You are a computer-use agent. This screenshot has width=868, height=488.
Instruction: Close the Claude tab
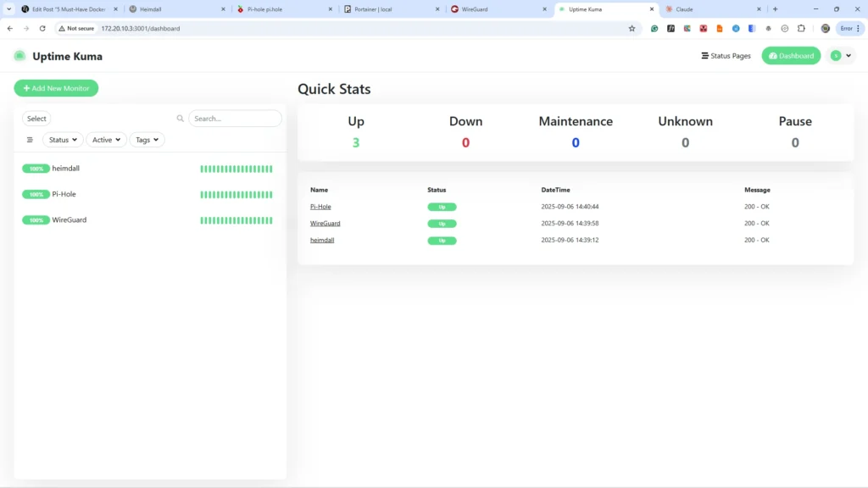pos(759,8)
